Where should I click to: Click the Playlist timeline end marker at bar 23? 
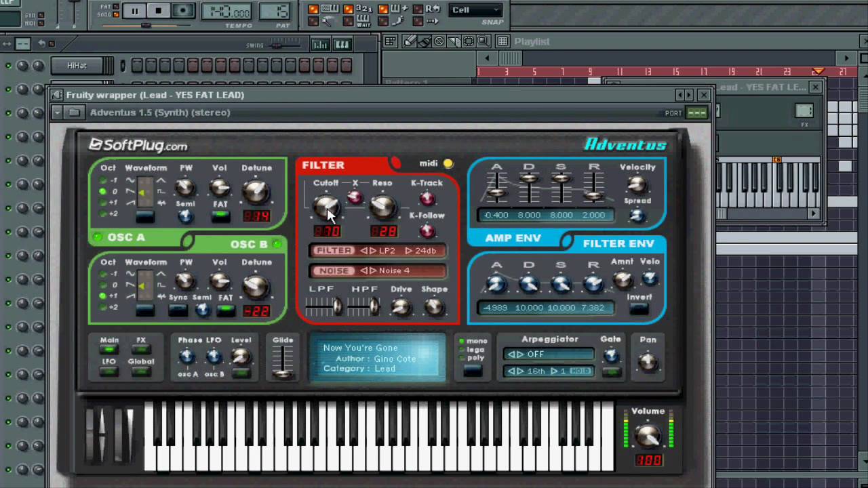[818, 71]
